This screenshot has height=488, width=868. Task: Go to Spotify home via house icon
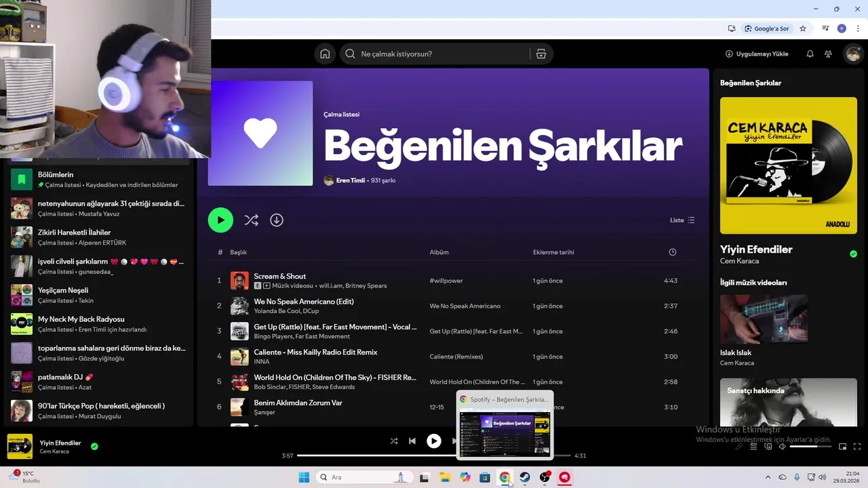tap(325, 54)
